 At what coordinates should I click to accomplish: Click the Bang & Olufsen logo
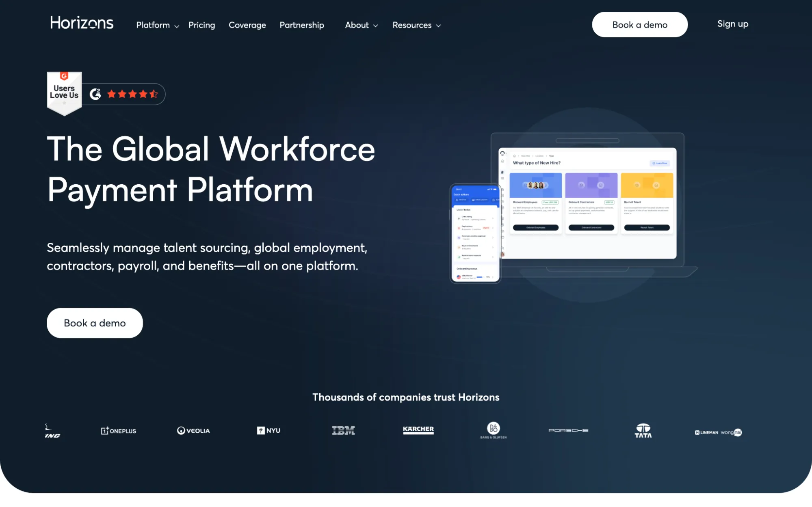[x=493, y=430]
